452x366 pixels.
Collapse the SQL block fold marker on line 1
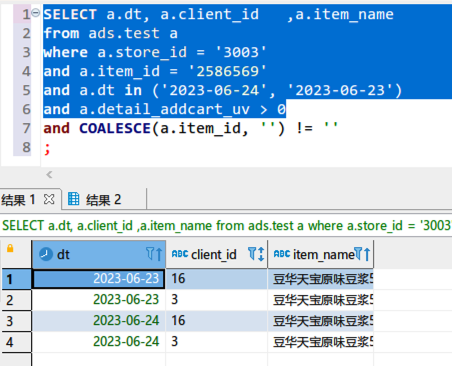36,13
